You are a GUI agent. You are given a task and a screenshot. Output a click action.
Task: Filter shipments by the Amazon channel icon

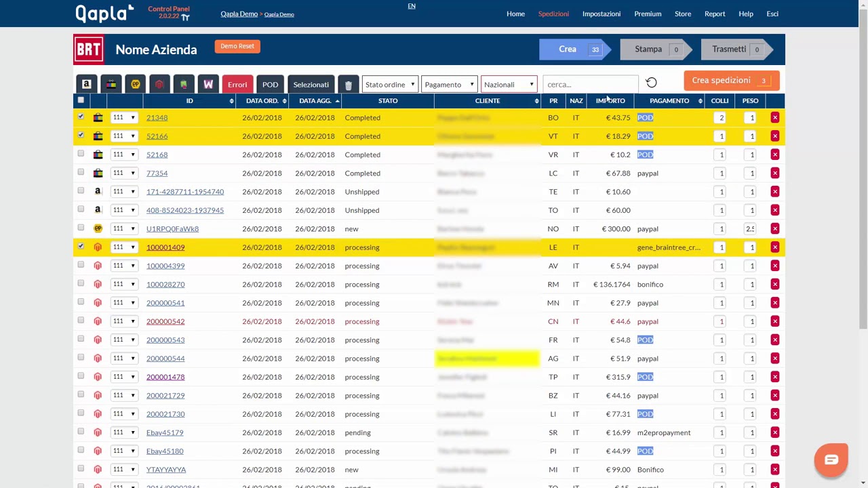pos(86,84)
